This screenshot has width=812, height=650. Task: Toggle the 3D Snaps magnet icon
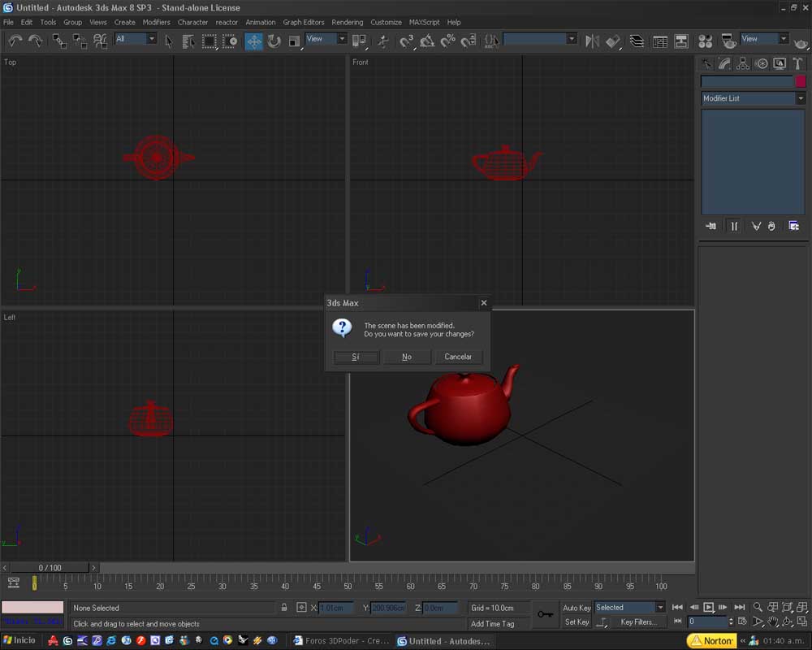[x=406, y=41]
